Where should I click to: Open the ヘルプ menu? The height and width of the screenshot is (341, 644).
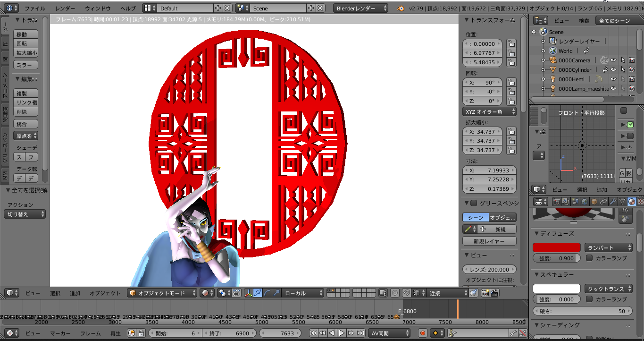(x=128, y=9)
